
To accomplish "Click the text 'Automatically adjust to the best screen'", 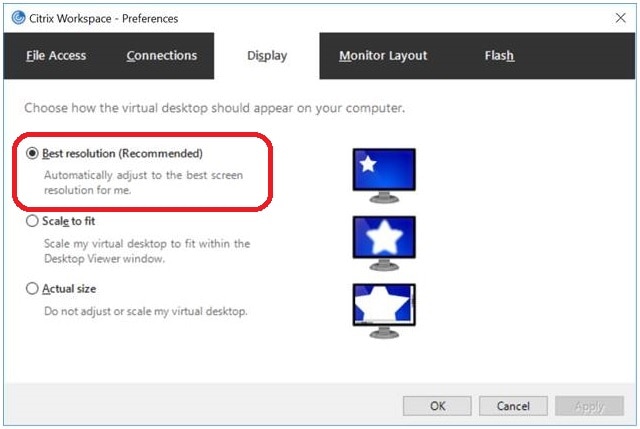I will [143, 175].
